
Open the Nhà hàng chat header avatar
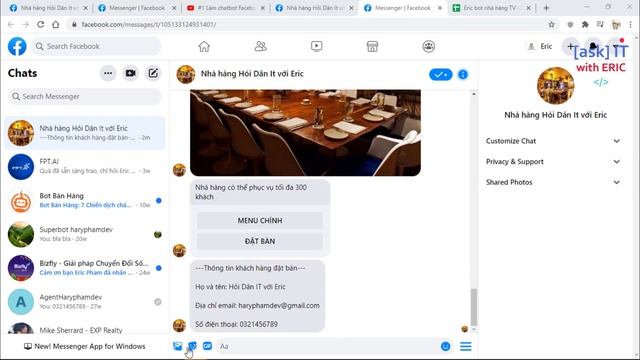pos(186,74)
